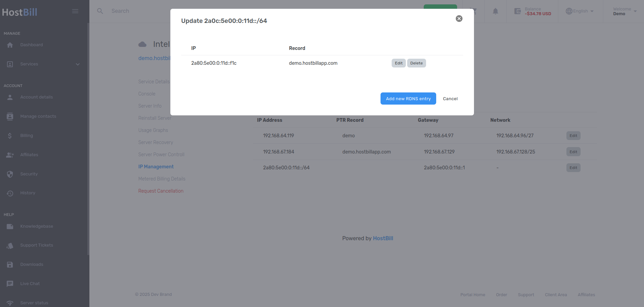Click the Billing dollar icon

pyautogui.click(x=10, y=136)
